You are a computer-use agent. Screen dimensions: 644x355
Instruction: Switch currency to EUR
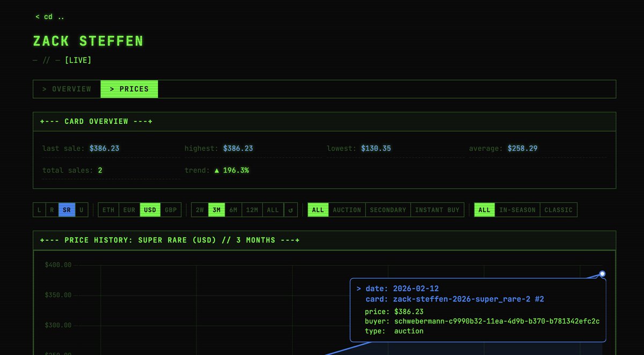pos(129,210)
